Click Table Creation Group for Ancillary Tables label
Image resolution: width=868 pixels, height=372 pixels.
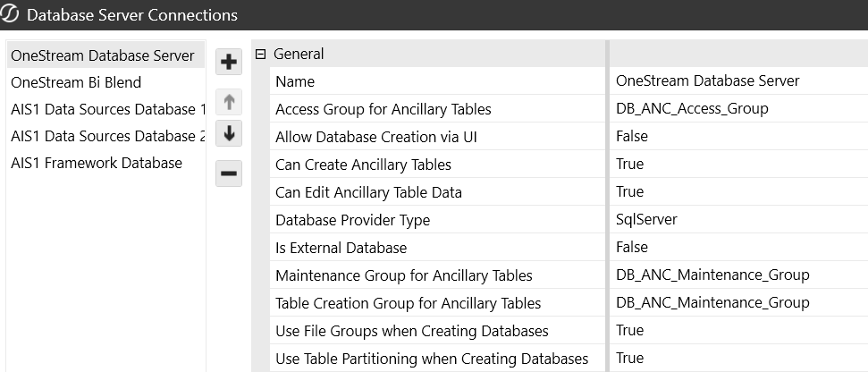(x=409, y=303)
